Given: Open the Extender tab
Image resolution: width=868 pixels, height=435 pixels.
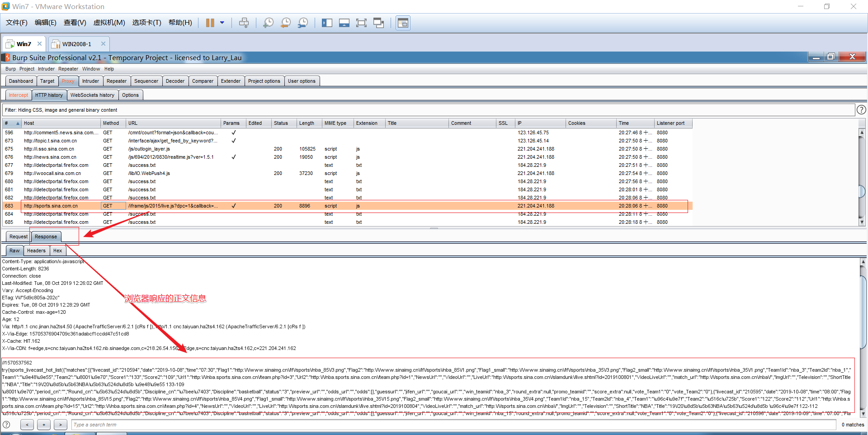Looking at the screenshot, I should coord(231,81).
